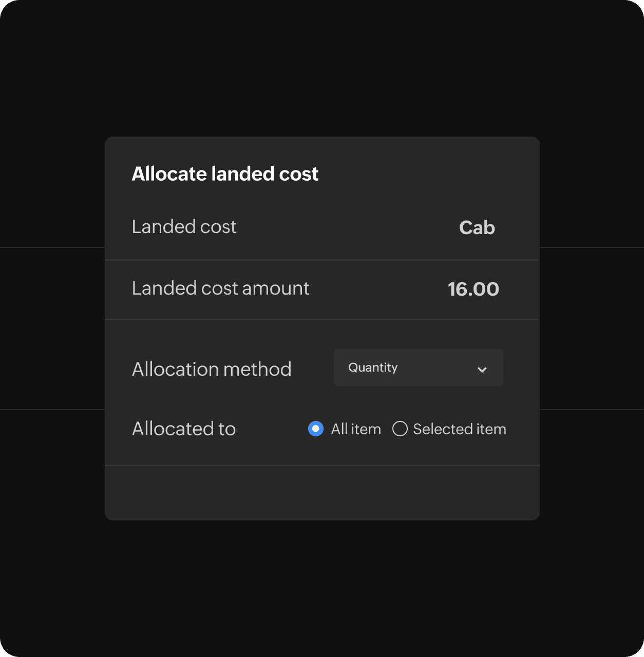Click the 'All item' option label
The image size is (644, 657).
(356, 429)
